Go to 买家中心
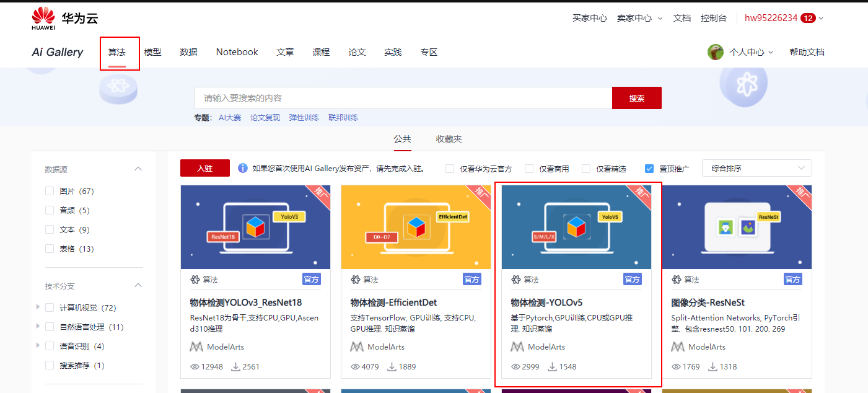 [x=590, y=18]
